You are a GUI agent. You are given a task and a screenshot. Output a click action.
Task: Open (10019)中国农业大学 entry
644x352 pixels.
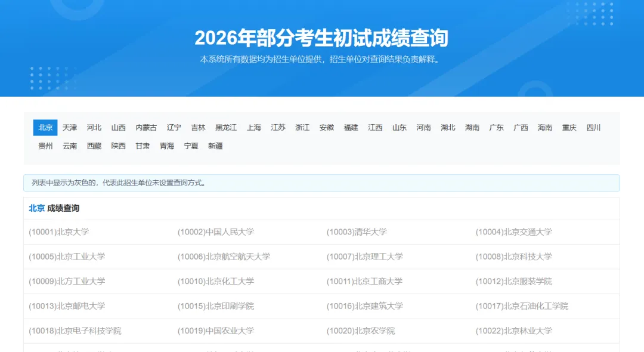(x=216, y=331)
